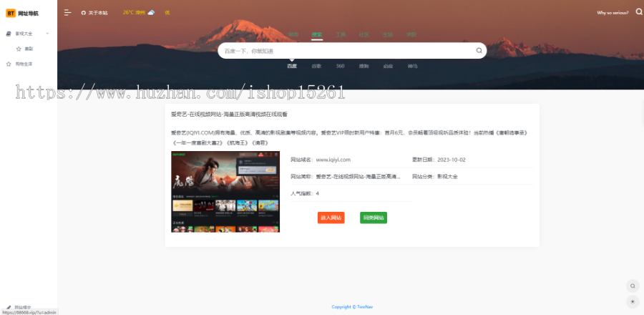
Task: Expand the 影视大全 sidebar chevron
Action: click(47, 33)
